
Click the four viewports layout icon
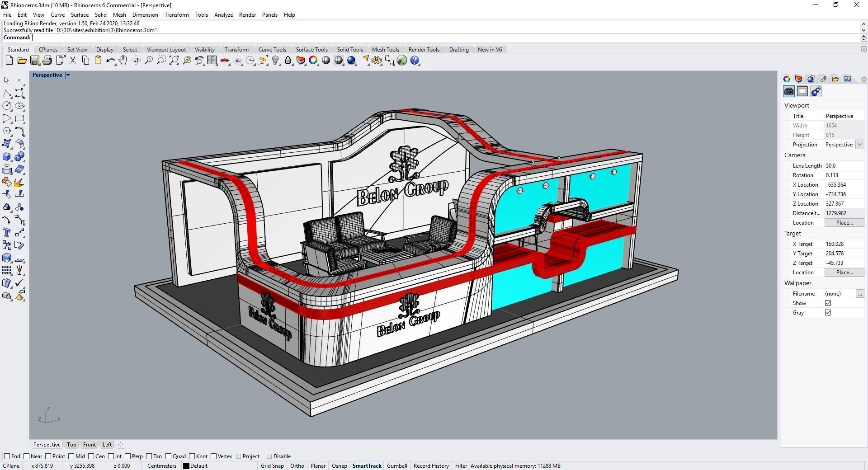212,61
